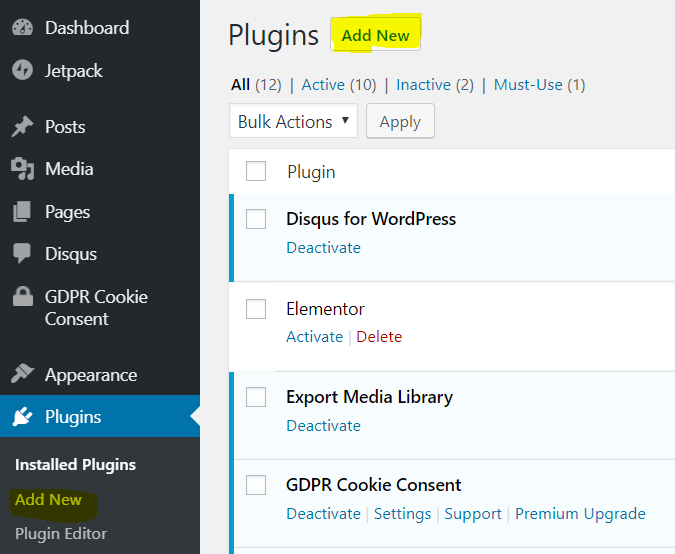Click the Jetpack lightning icon

(22, 70)
